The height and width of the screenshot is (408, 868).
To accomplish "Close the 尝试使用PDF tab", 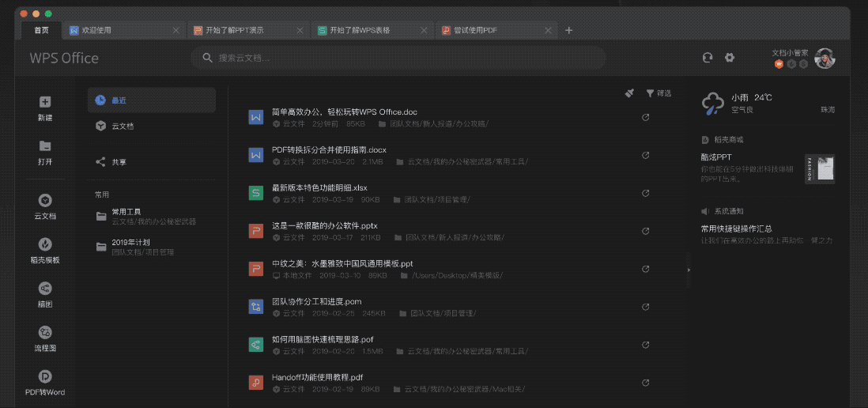I will click(548, 31).
